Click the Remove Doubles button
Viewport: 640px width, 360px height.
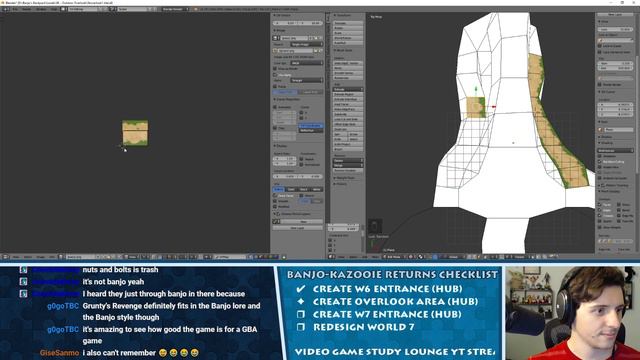348,171
